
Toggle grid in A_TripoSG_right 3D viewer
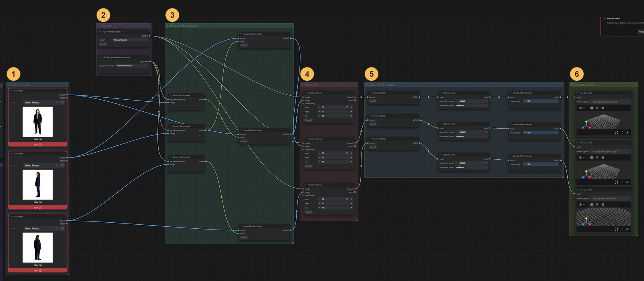pyautogui.click(x=592, y=158)
